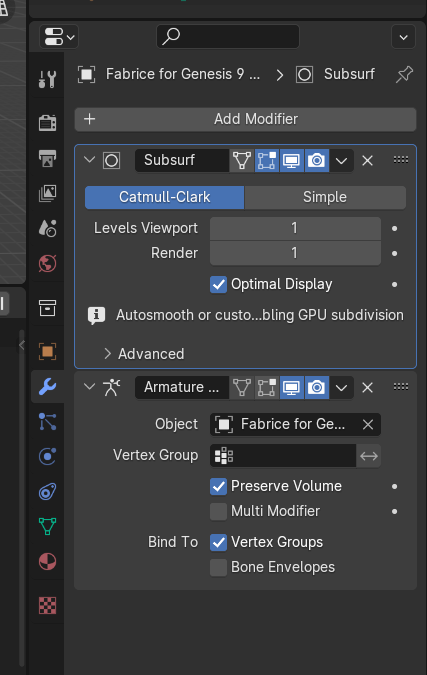
Task: Toggle Subsurf on-cage editing
Action: 242,161
